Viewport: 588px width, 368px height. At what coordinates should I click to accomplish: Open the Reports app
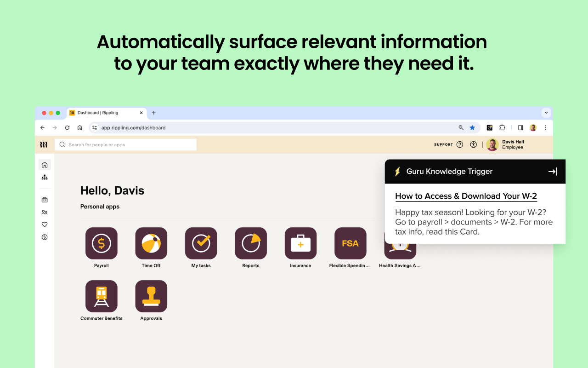[251, 243]
